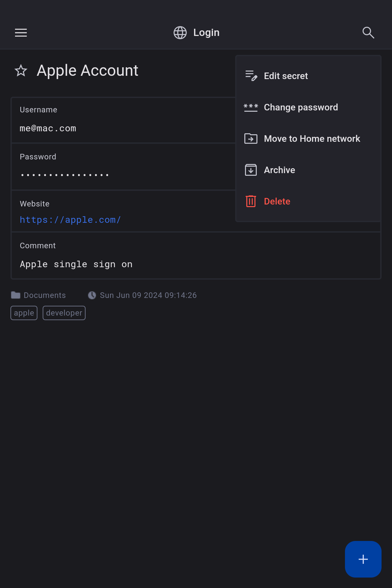
Task: Click the globe icon beside Login
Action: point(180,33)
